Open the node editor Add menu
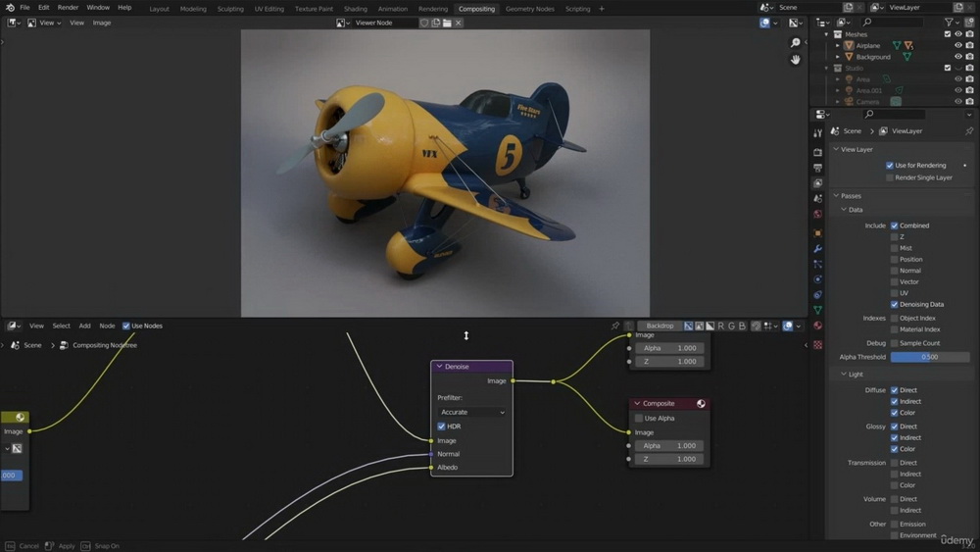980x552 pixels. coord(84,326)
